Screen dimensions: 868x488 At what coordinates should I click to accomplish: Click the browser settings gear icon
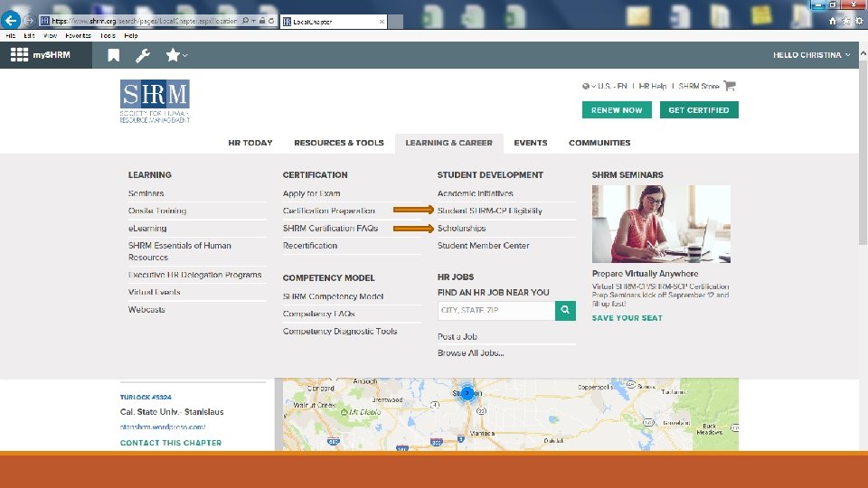point(859,21)
